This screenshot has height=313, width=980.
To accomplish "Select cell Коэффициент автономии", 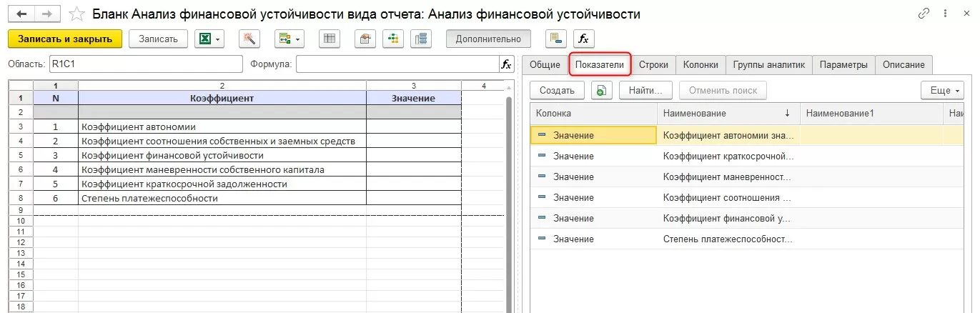I will coord(222,126).
